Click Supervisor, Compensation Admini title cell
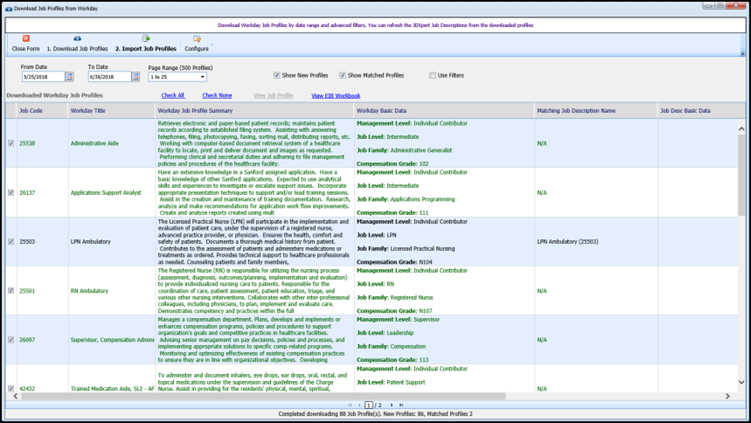Screen dimensions: 751x423 click(113, 340)
